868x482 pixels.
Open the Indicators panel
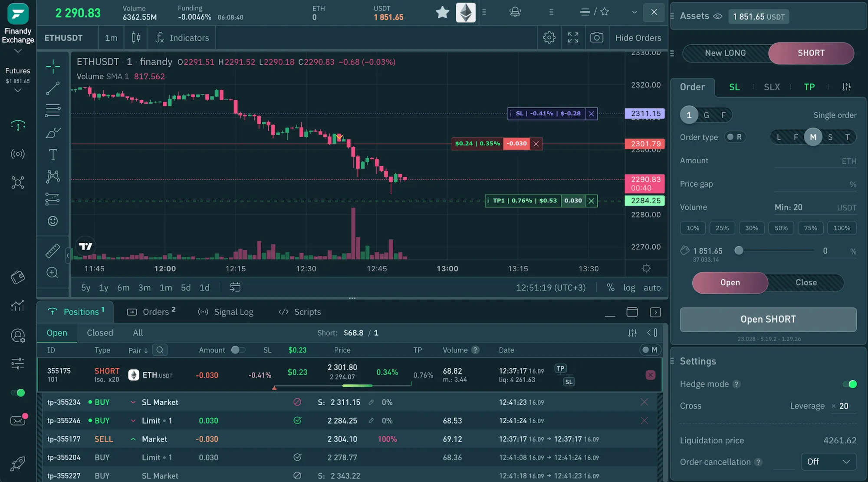point(182,38)
